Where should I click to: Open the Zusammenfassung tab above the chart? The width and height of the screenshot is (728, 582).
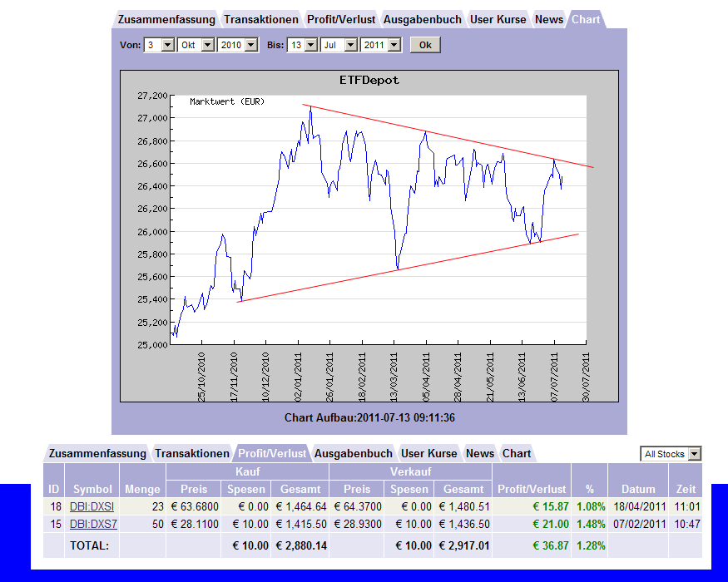(x=166, y=19)
